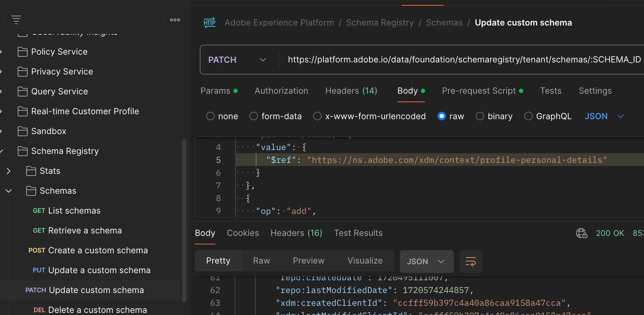Click the Real-time Customer Profile folder icon
The width and height of the screenshot is (644, 315).
[x=23, y=111]
